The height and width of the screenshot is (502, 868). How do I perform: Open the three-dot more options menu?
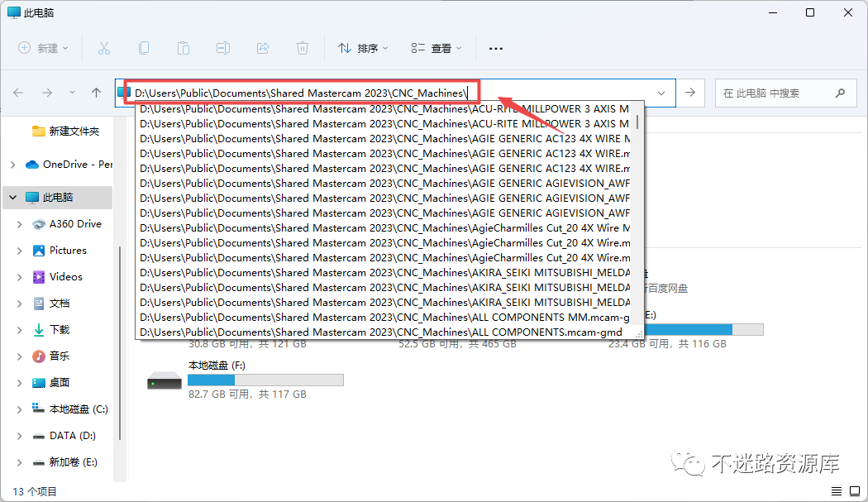(x=496, y=49)
